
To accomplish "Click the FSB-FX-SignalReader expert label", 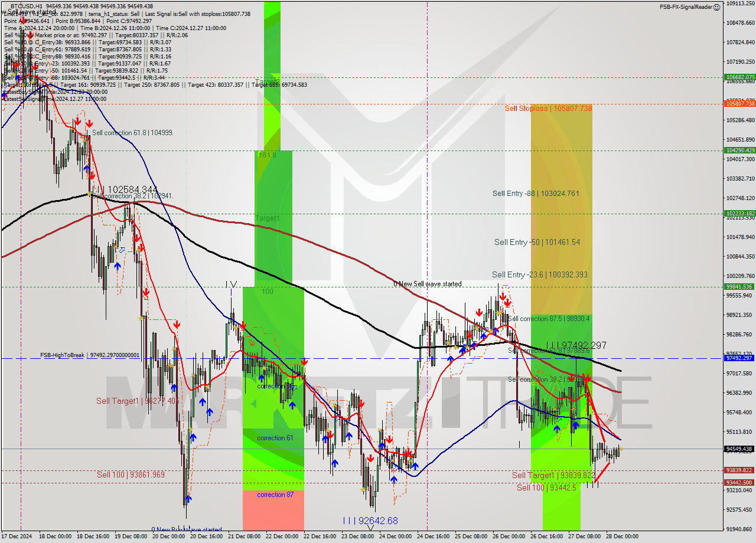I will (x=686, y=7).
